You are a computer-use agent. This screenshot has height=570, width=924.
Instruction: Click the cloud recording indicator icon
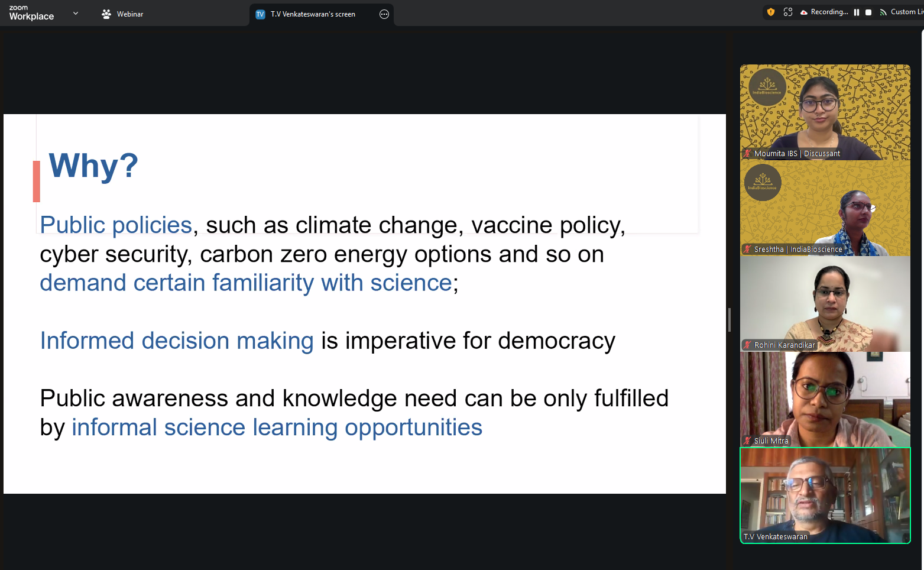pos(804,12)
